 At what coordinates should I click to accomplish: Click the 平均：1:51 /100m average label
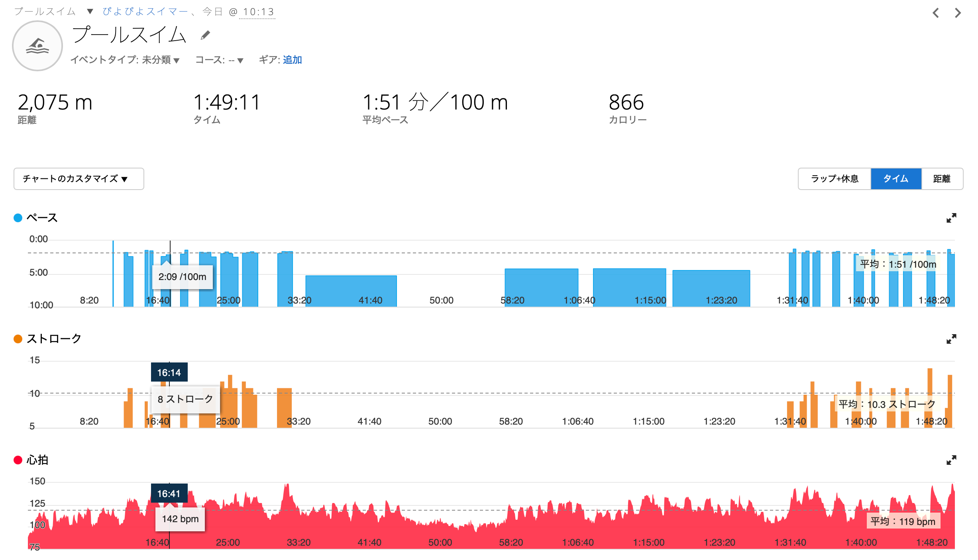coord(898,264)
